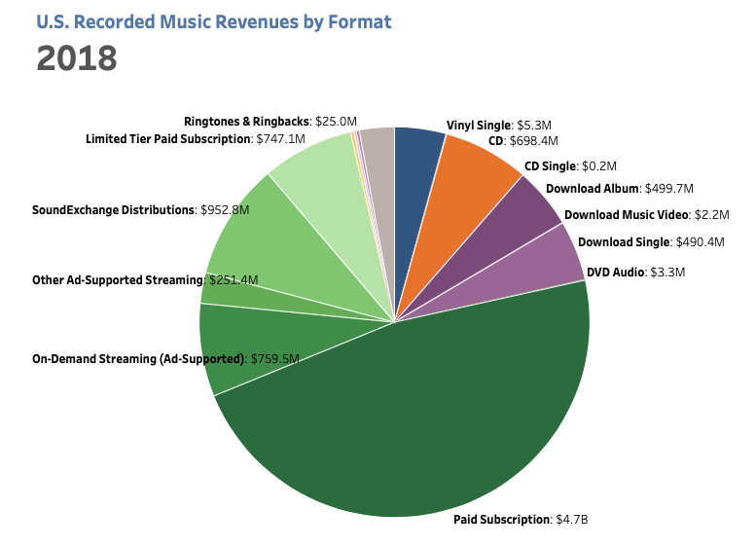Select the 'On-Demand Streaming (Ad-Supported)' label

click(165, 359)
